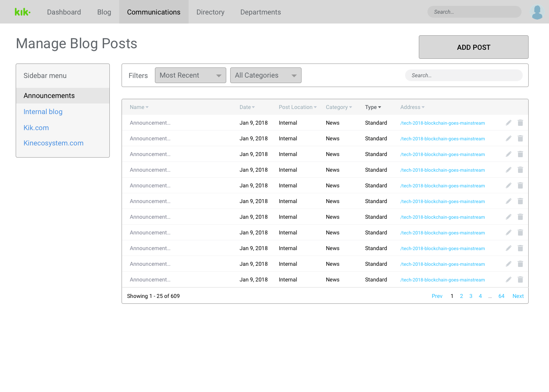Sort by Post Location column header
The width and height of the screenshot is (549, 392).
[297, 107]
